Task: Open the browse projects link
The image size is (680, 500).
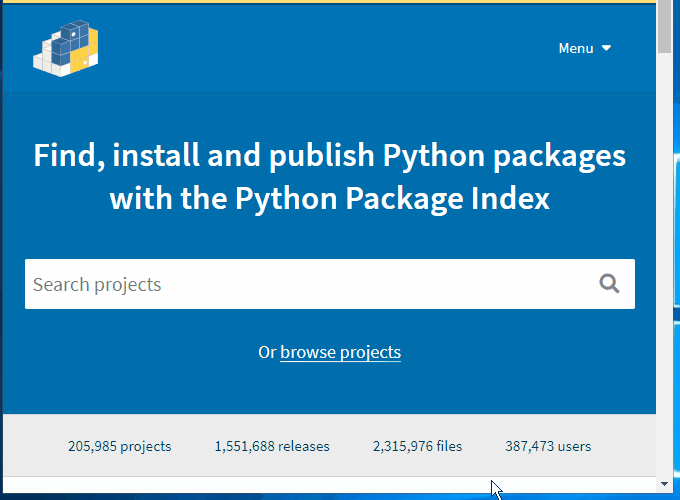Action: click(x=340, y=352)
